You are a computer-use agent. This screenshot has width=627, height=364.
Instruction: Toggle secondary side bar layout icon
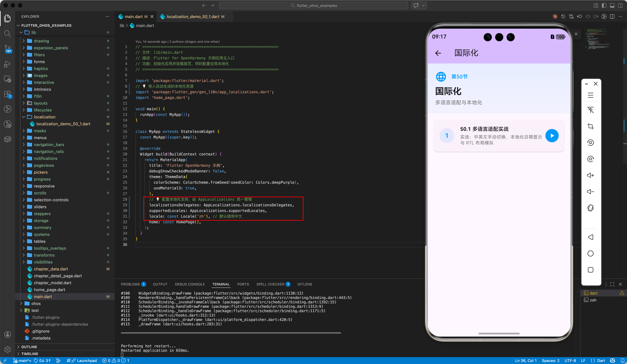(620, 5)
